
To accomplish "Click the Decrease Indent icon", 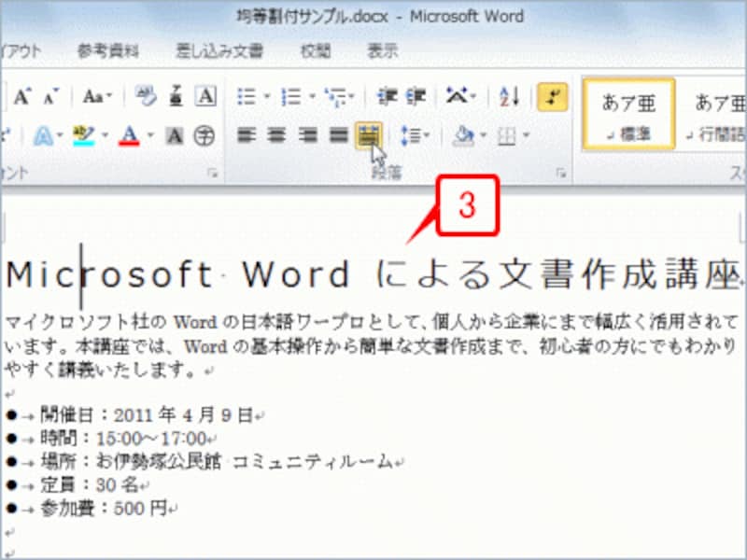I will (387, 97).
